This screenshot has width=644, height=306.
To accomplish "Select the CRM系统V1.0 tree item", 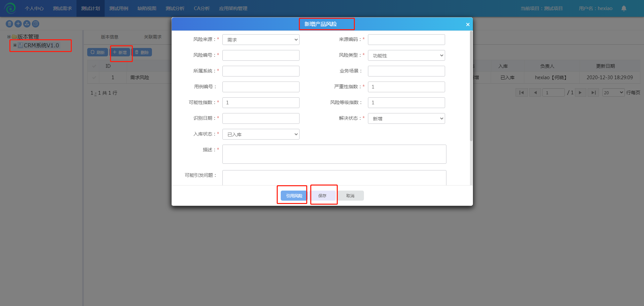I will pyautogui.click(x=41, y=45).
